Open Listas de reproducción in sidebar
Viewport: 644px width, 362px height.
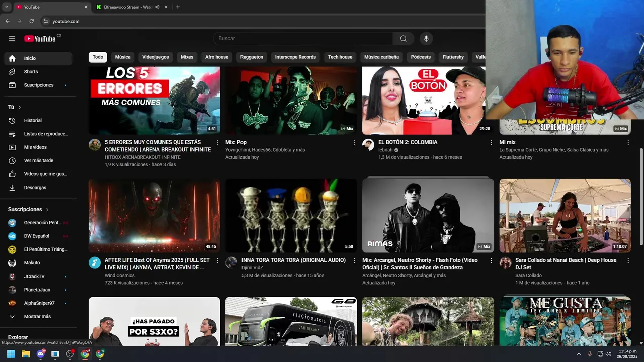38,134
